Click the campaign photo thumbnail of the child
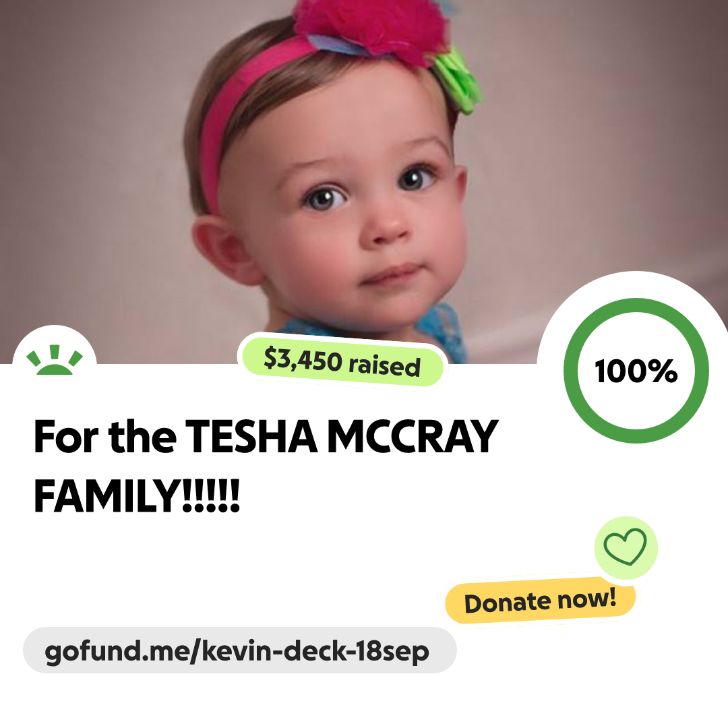Image resolution: width=728 pixels, height=728 pixels. click(x=364, y=181)
